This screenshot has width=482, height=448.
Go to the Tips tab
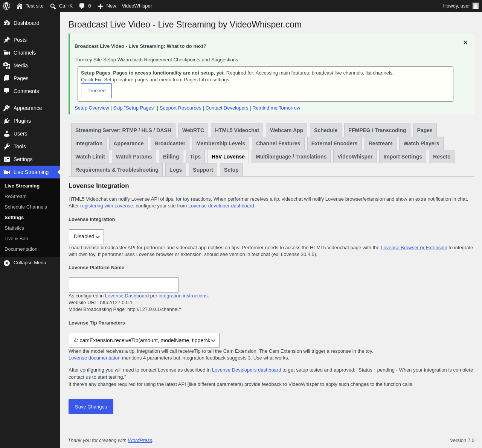point(195,157)
